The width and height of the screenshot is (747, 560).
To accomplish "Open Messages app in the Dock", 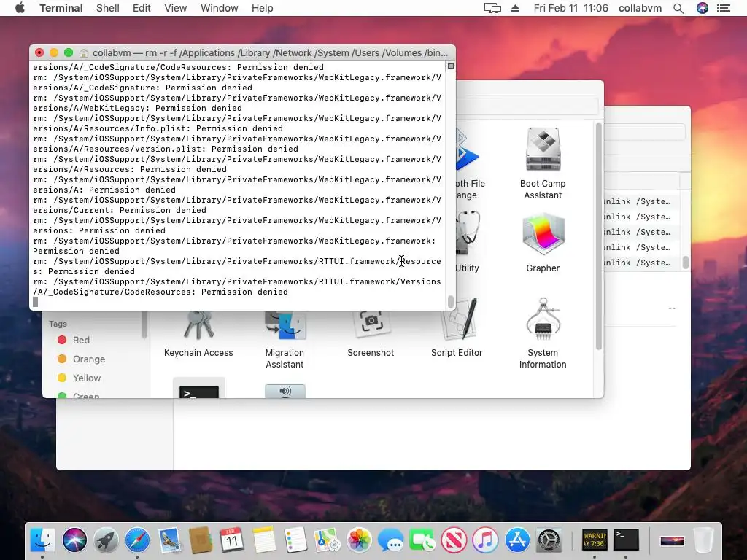I will pos(390,540).
